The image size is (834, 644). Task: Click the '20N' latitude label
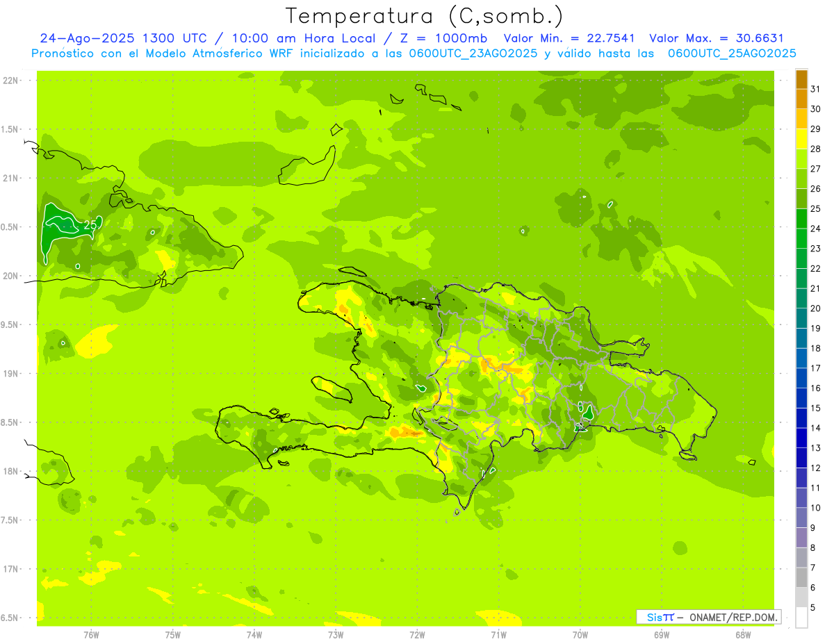click(x=10, y=276)
